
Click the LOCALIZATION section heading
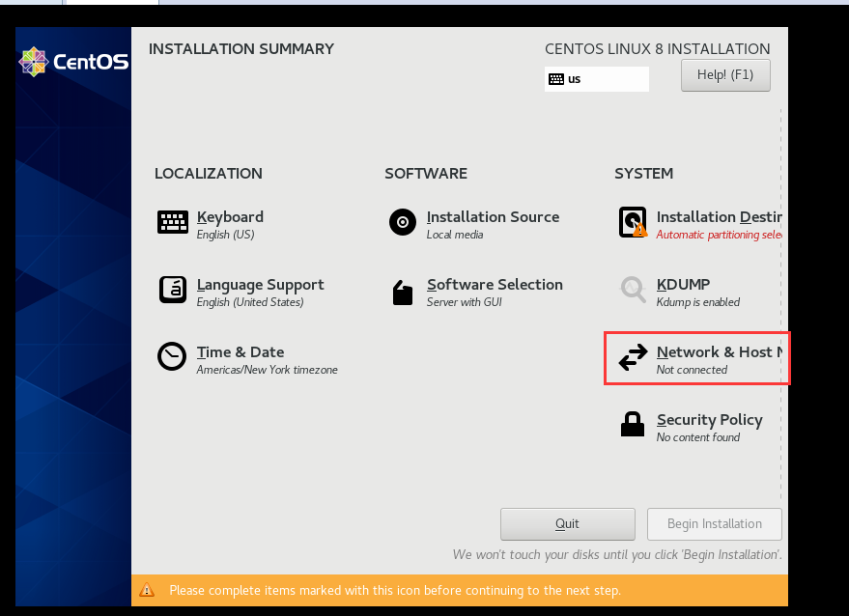(x=209, y=174)
